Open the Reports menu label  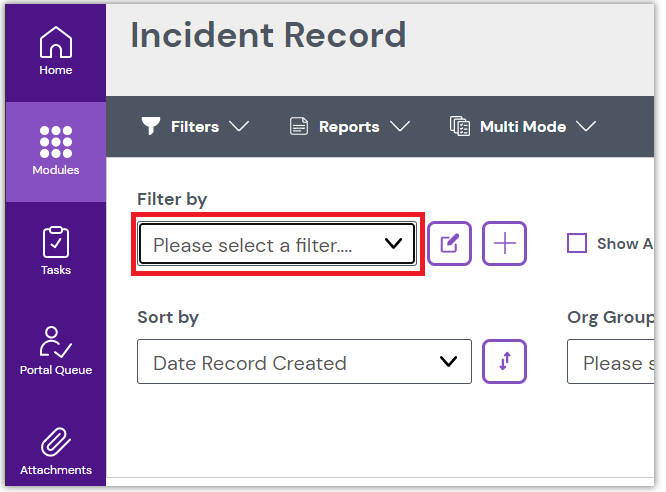[349, 127]
